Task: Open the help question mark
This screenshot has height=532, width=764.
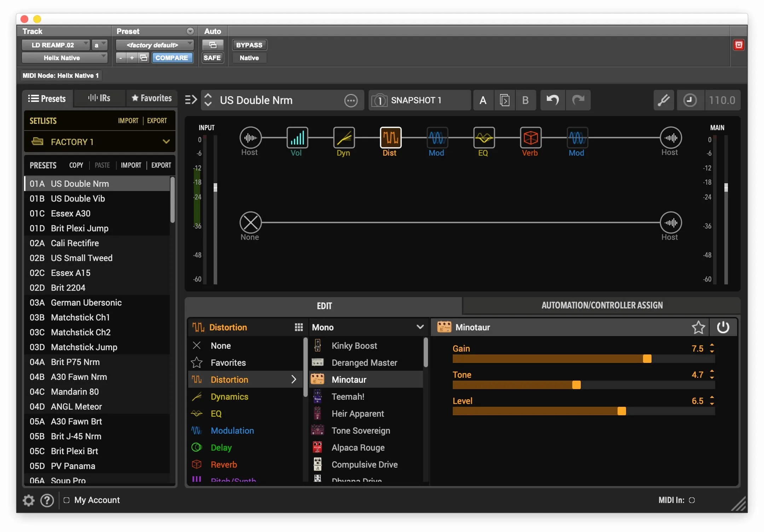Action: pos(47,500)
